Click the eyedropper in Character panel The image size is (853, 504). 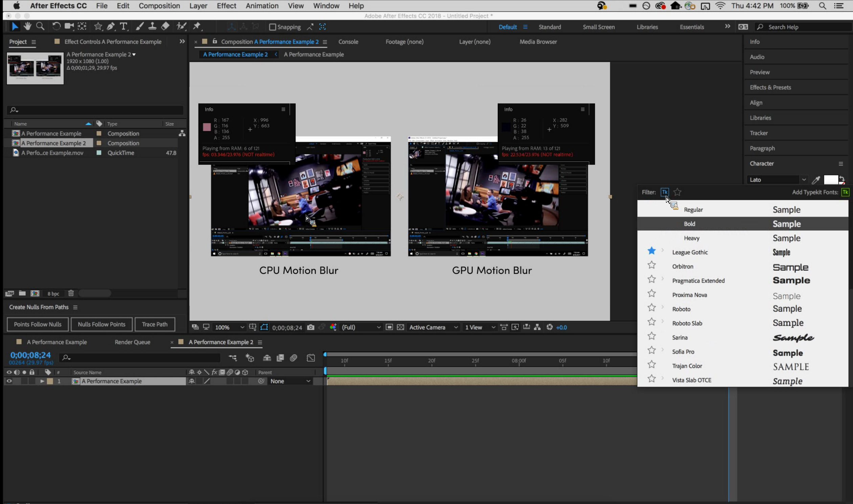[816, 180]
